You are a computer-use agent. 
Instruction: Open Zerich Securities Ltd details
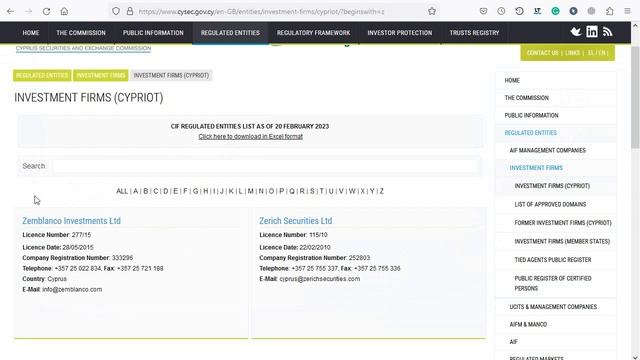pyautogui.click(x=296, y=221)
